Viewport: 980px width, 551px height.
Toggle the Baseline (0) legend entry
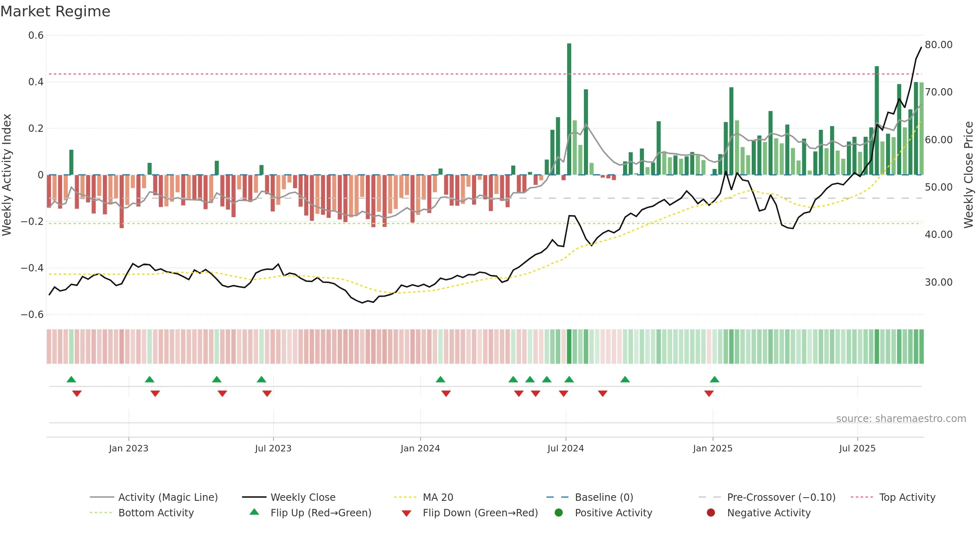click(590, 497)
